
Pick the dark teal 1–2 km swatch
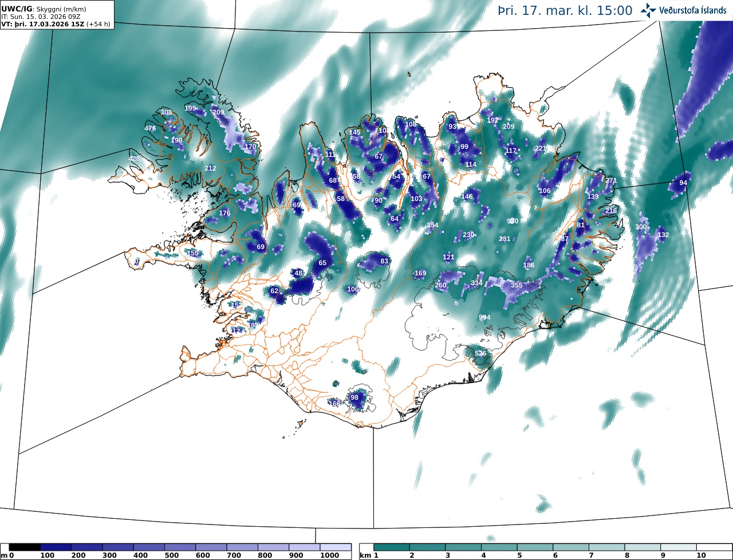coord(392,547)
